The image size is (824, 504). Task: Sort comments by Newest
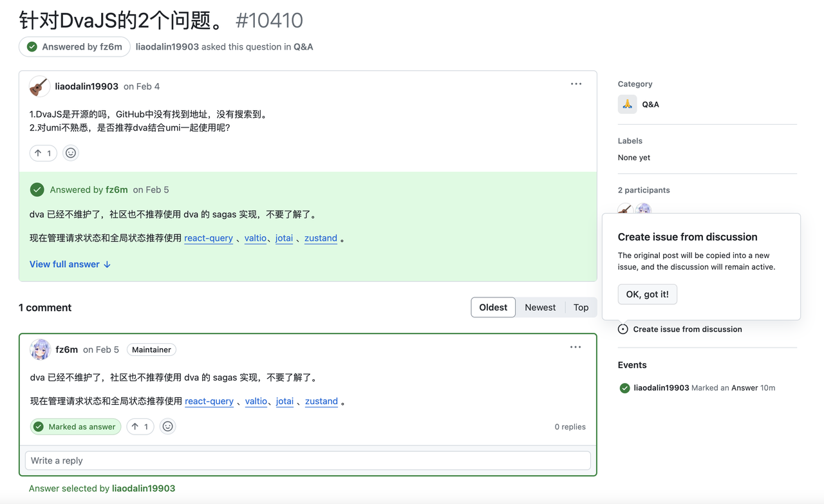[539, 307]
